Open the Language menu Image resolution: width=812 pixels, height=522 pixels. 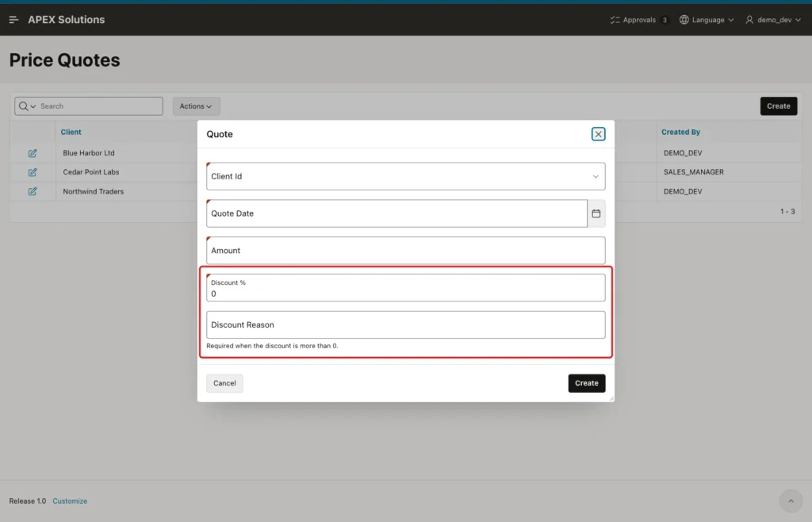click(707, 20)
